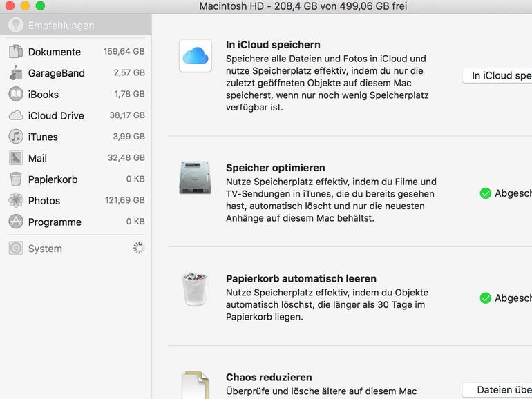Click the System gear icon in sidebar
The image size is (532, 399).
tap(16, 248)
